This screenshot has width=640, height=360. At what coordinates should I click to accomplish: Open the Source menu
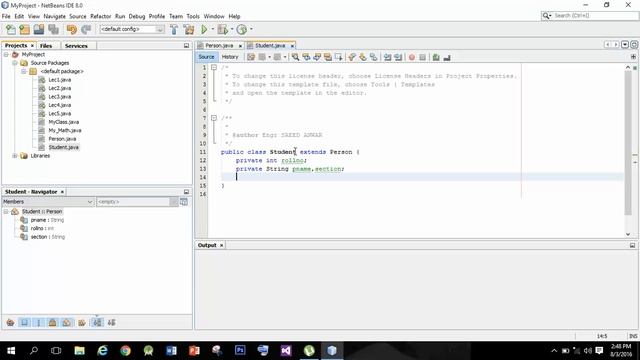point(78,16)
